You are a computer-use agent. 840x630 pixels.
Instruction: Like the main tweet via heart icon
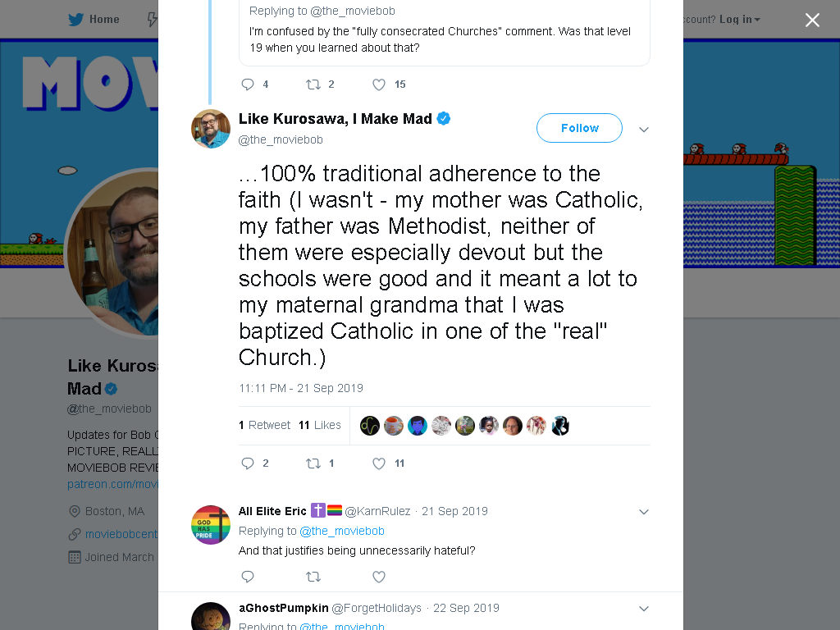pos(379,463)
